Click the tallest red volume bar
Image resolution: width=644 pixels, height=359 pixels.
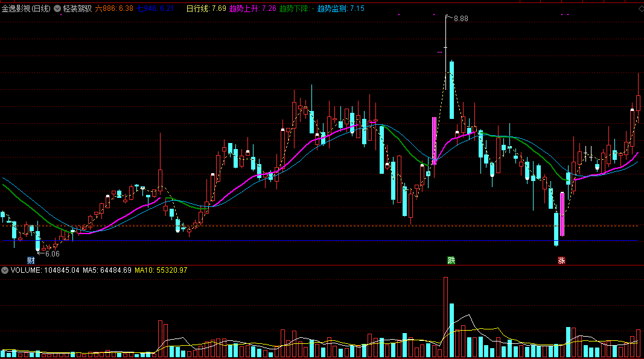pos(445,317)
